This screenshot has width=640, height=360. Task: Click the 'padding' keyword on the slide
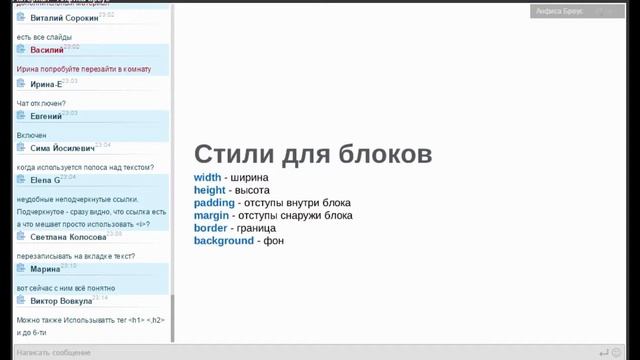(214, 203)
